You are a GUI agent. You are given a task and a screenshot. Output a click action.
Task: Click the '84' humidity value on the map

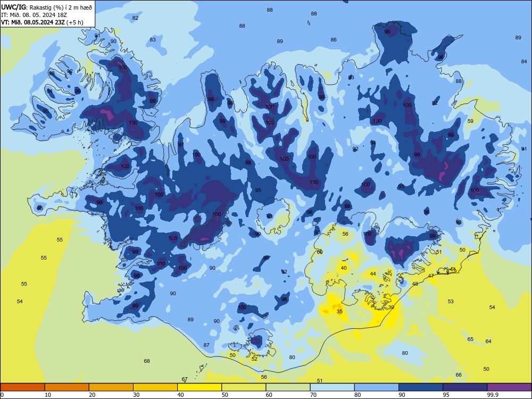pyautogui.click(x=524, y=61)
